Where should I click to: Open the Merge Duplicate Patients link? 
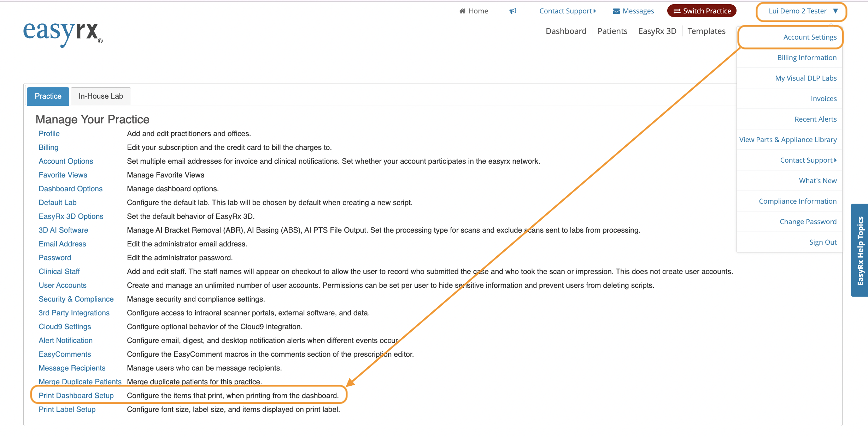(x=80, y=382)
